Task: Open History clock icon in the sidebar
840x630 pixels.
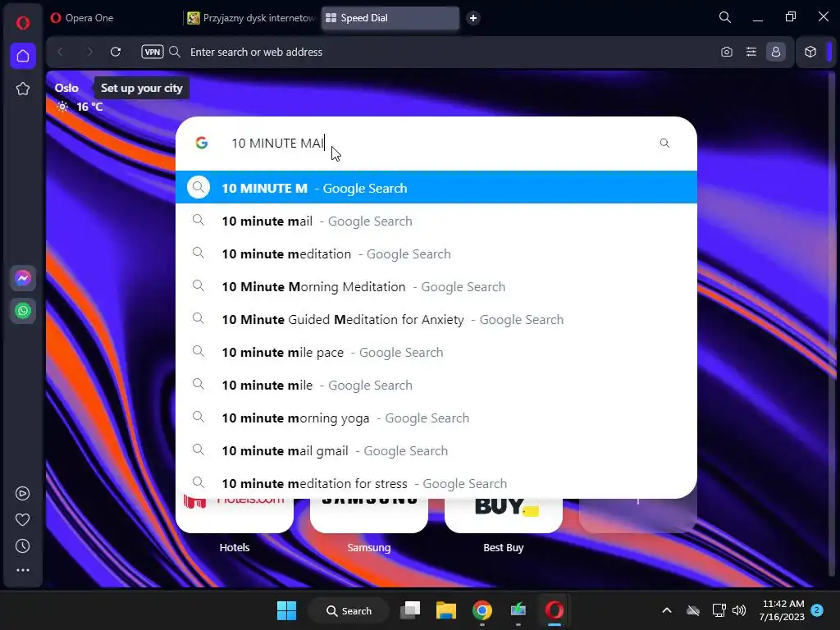Action: [x=22, y=546]
